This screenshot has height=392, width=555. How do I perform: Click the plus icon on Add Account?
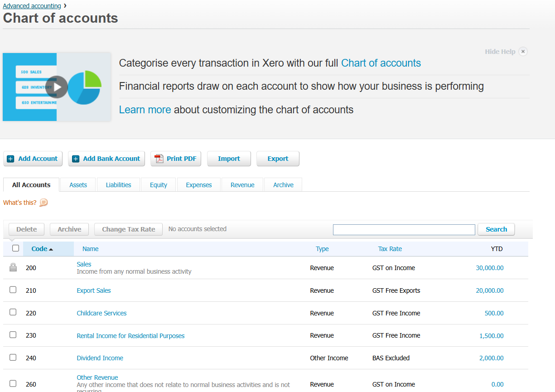pyautogui.click(x=11, y=159)
